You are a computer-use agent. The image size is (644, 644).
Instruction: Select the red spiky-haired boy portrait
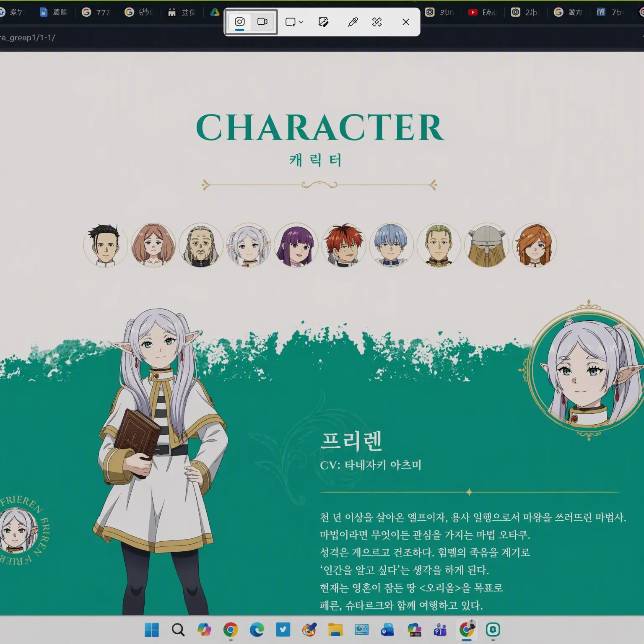point(344,245)
